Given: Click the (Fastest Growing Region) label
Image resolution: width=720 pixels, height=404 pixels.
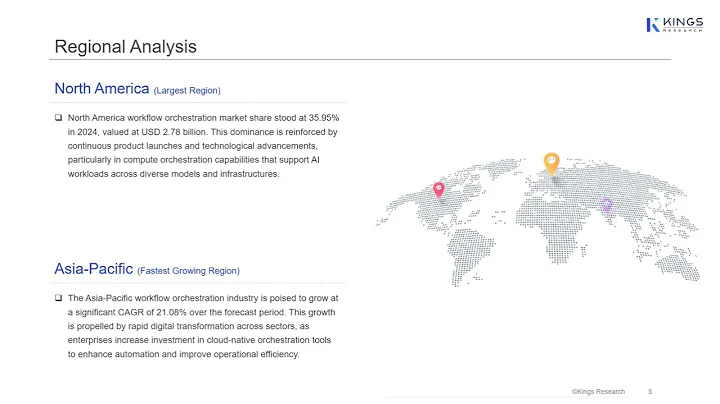Looking at the screenshot, I should pos(188,271).
